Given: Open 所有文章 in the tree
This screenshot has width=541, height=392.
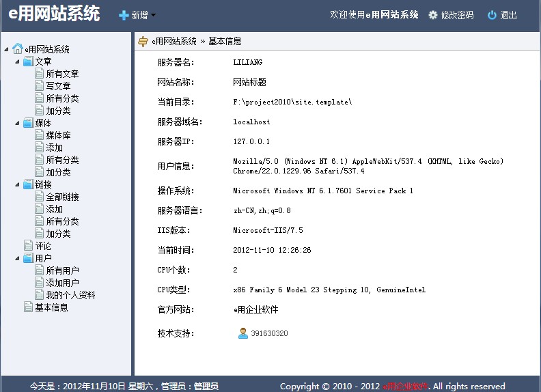Looking at the screenshot, I should (62, 74).
